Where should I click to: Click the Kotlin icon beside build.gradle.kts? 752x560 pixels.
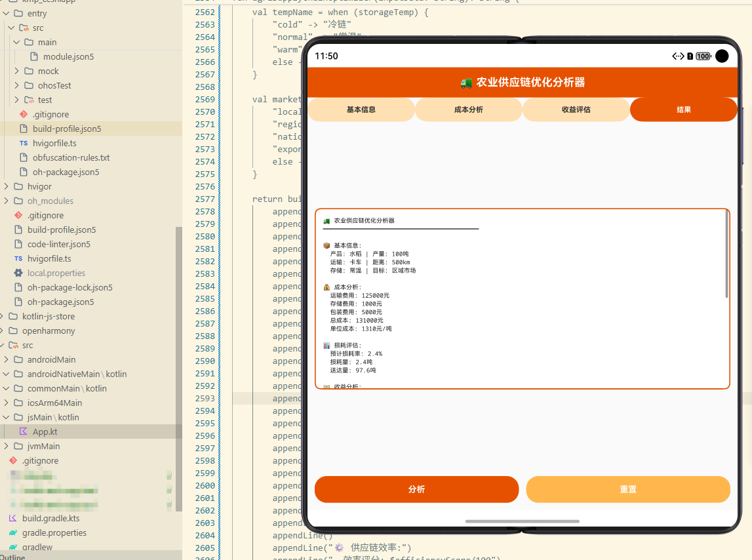[x=13, y=518]
